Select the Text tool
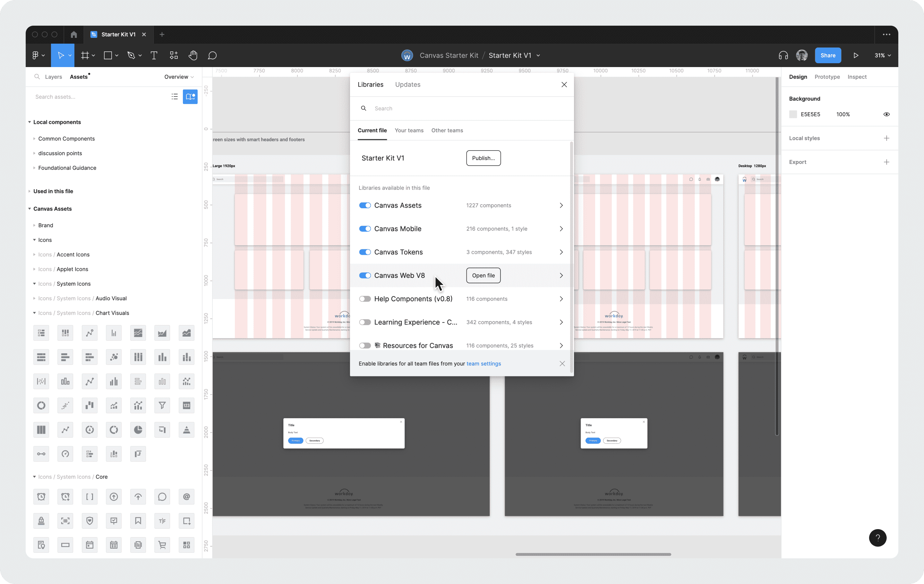This screenshot has height=584, width=924. point(154,56)
